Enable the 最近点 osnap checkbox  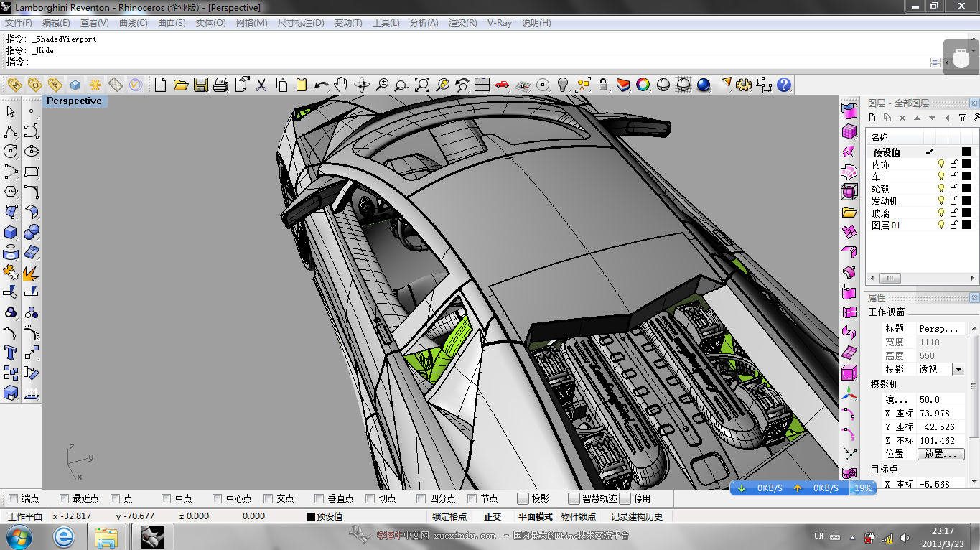click(x=65, y=498)
